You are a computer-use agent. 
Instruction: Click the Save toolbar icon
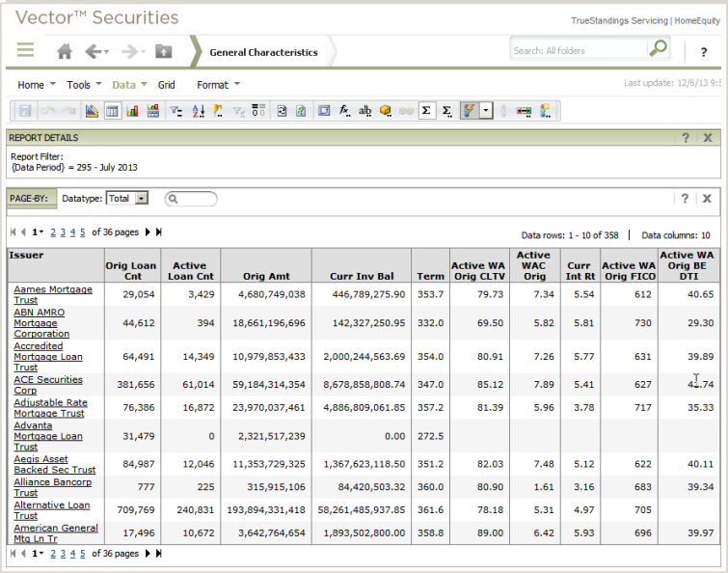(25, 111)
